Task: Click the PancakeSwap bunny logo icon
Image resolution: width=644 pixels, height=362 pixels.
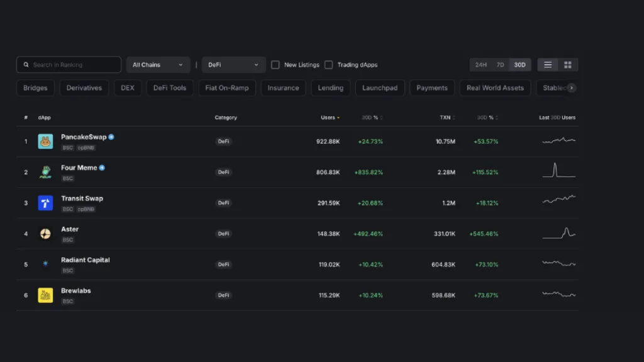Action: pos(45,141)
